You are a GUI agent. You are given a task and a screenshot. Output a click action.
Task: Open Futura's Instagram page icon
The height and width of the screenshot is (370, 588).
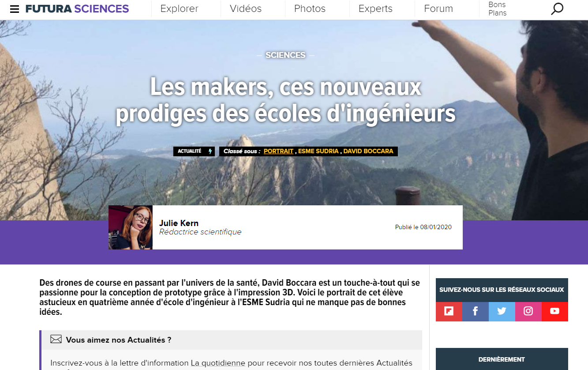pos(528,311)
